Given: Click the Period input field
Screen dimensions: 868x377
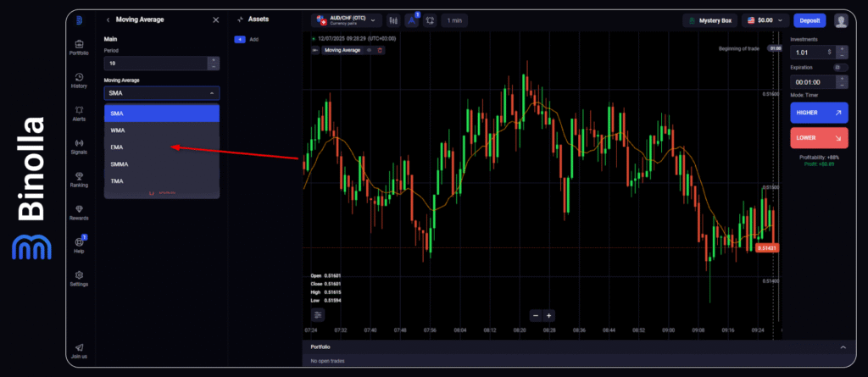Looking at the screenshot, I should click(x=155, y=63).
